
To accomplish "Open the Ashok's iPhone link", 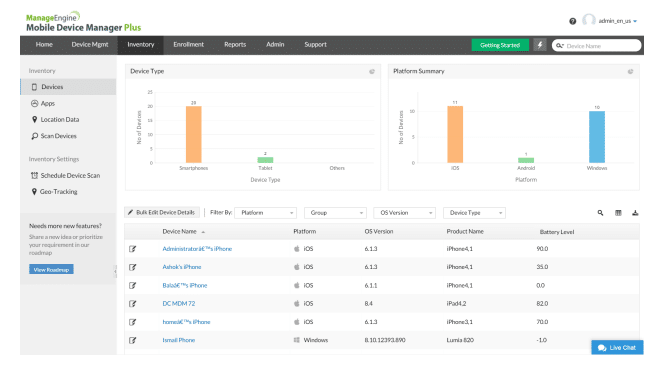I will (182, 267).
